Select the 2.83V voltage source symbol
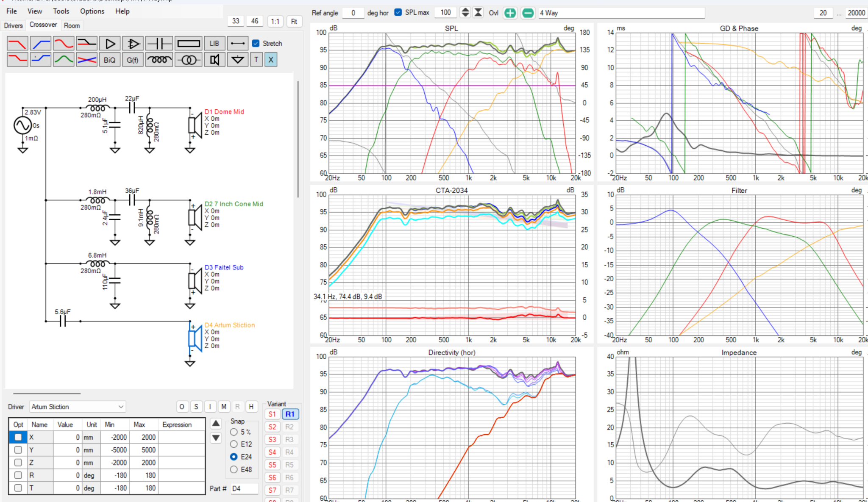Screen dimensions: 868x502 click(x=22, y=125)
